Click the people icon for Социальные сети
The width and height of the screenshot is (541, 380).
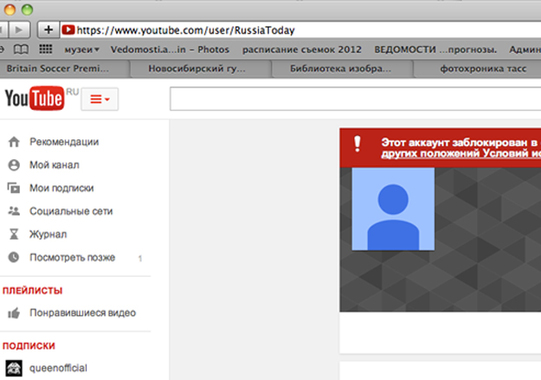(14, 211)
